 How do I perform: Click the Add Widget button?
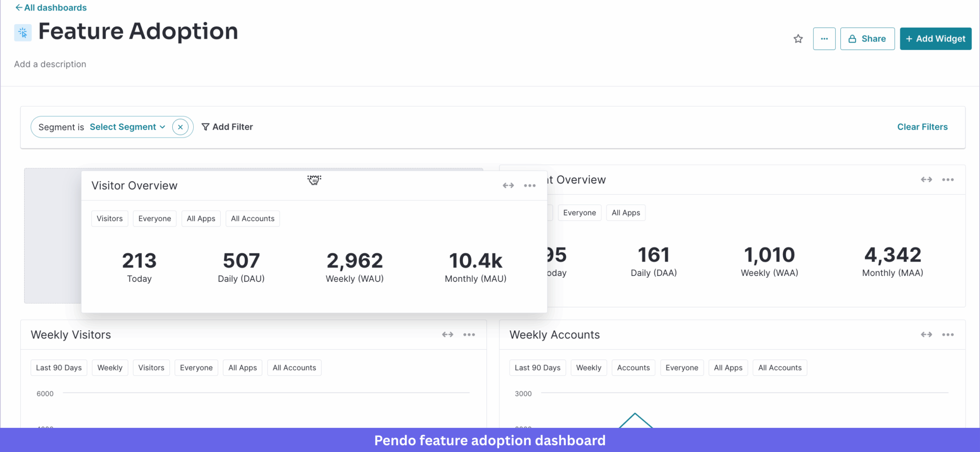tap(935, 39)
